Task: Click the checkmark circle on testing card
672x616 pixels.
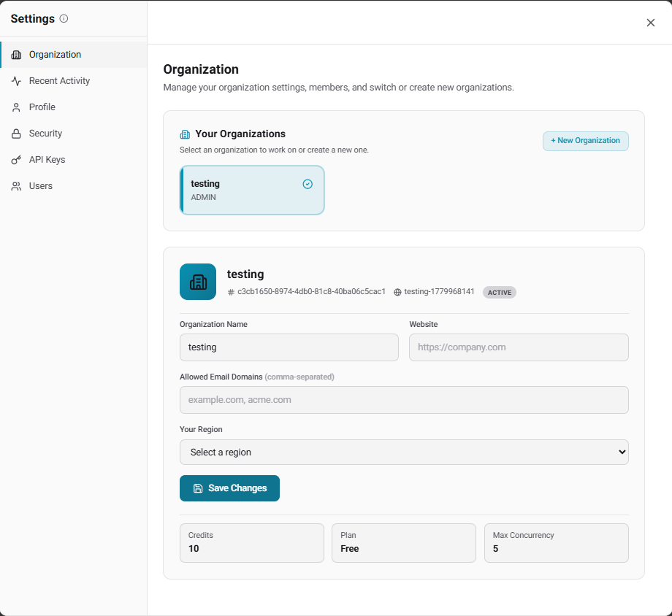Action: pos(308,184)
